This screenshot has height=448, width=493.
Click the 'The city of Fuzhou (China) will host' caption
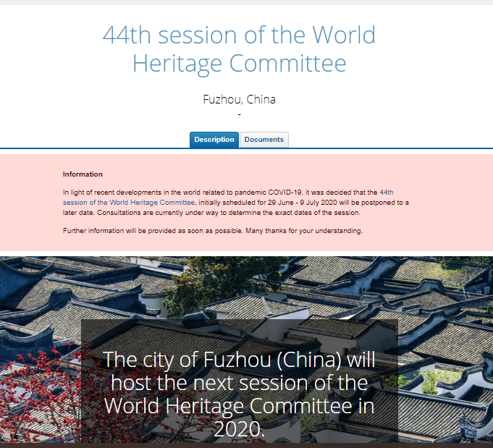coord(240,394)
